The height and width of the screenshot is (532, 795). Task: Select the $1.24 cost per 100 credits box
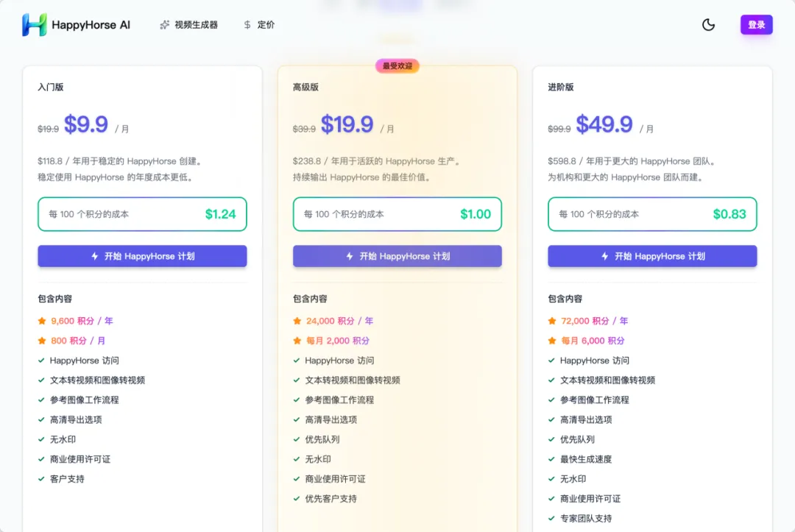(x=143, y=214)
